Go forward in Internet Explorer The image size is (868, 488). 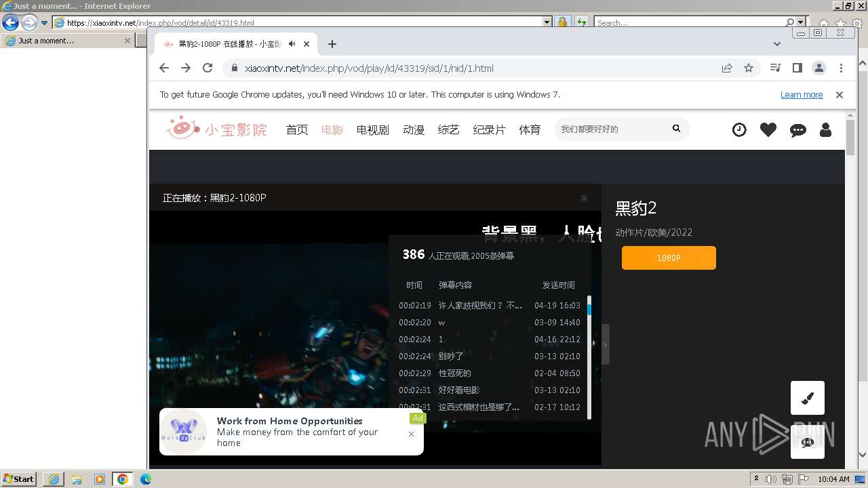coord(29,22)
